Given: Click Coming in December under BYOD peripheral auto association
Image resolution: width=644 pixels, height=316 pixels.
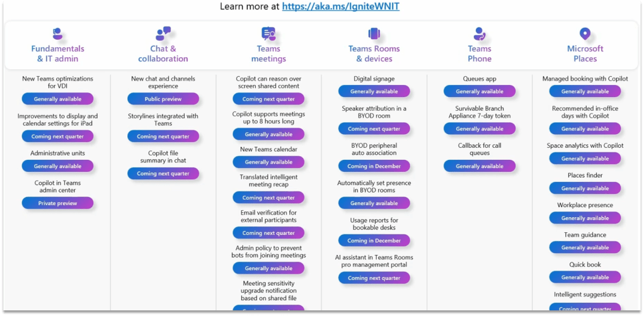Looking at the screenshot, I should tap(374, 166).
